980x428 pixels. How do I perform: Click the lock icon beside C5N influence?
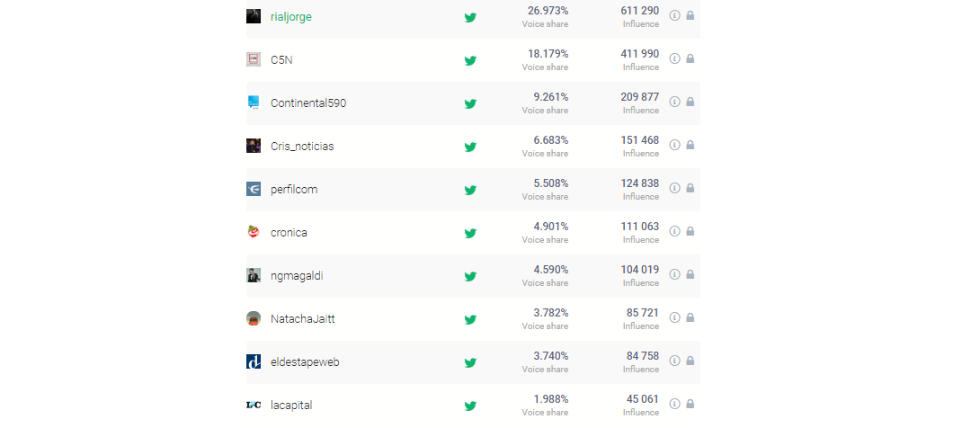pos(690,58)
